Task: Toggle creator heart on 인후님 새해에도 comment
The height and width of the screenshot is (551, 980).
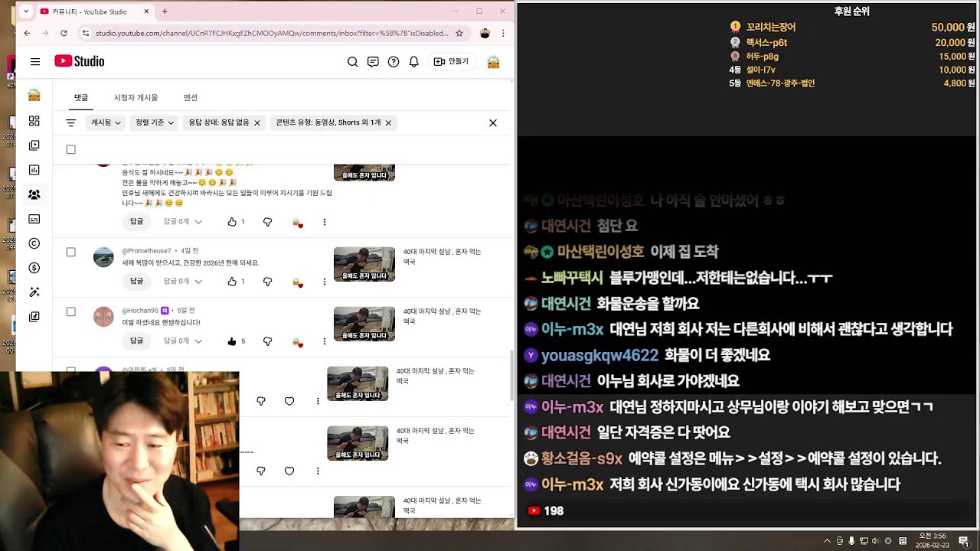Action: coord(297,222)
